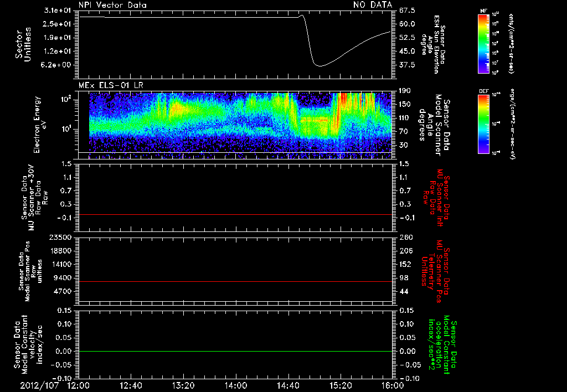This screenshot has width=567, height=392.
Task: Click the NF color scale bar
Action: 483,44
